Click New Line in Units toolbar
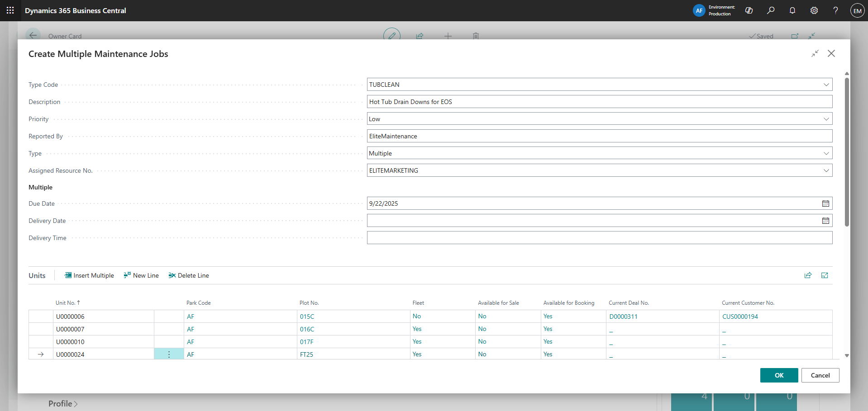Viewport: 868px width, 411px height. [141, 275]
